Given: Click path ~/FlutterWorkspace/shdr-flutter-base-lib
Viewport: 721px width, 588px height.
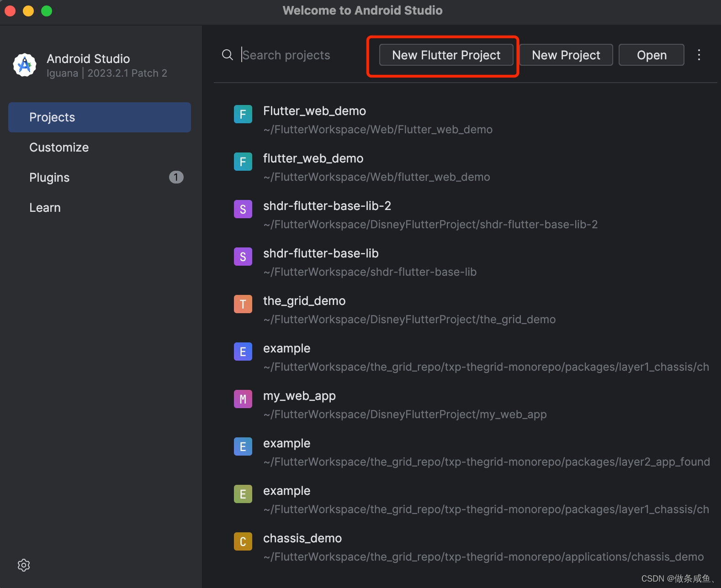Looking at the screenshot, I should point(370,272).
